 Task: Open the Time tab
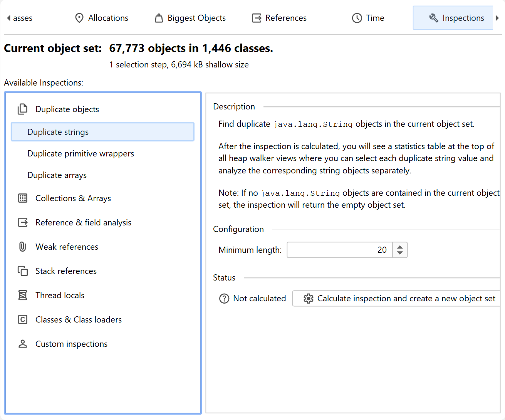click(368, 18)
